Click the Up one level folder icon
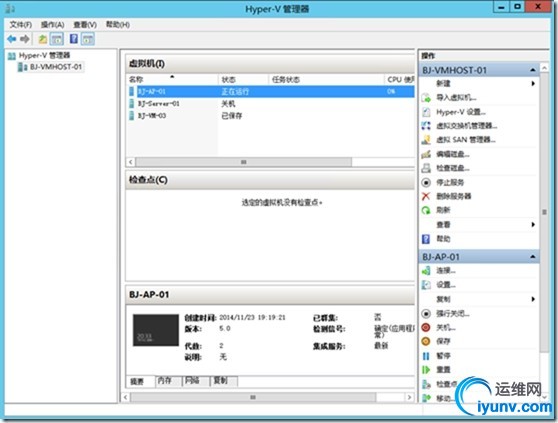The image size is (558, 423). [42, 39]
